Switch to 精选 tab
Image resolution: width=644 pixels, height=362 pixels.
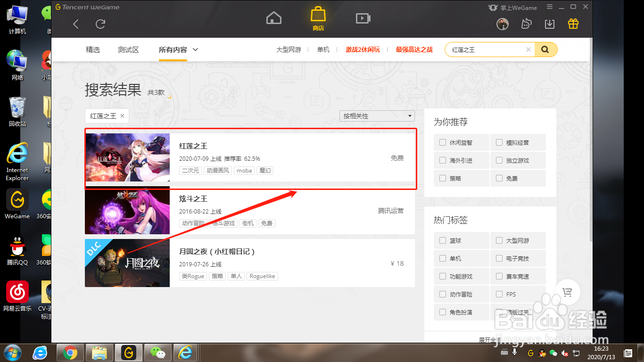point(93,49)
